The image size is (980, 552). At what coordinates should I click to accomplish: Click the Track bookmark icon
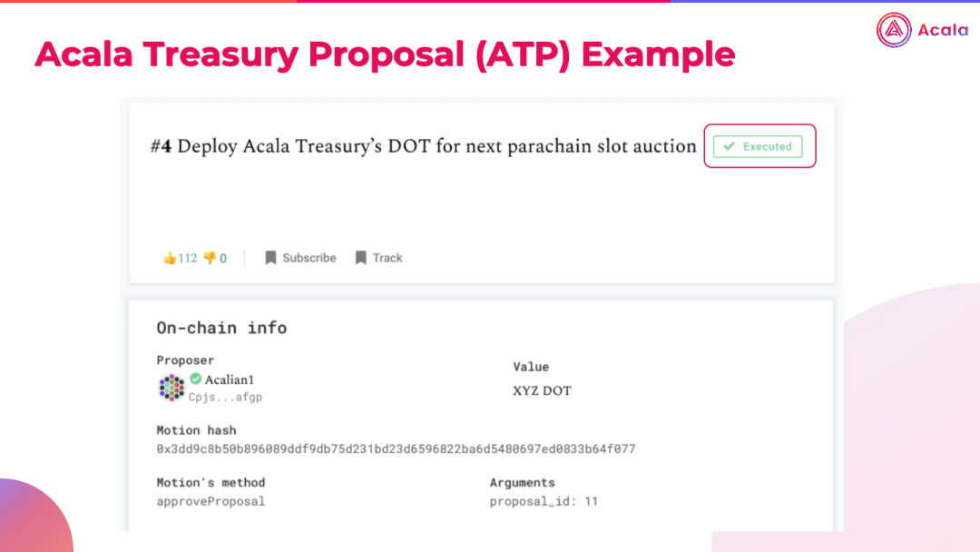[360, 258]
